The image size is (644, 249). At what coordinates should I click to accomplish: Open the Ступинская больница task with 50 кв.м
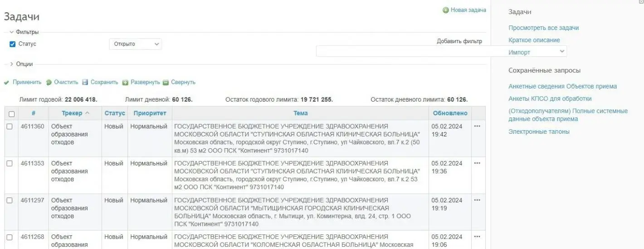pos(297,138)
